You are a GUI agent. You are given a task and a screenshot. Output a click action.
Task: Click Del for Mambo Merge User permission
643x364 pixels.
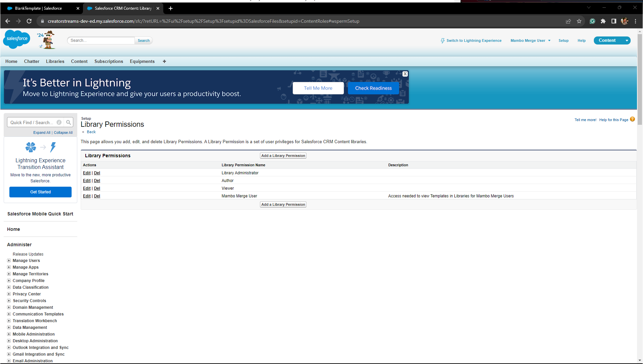click(97, 196)
